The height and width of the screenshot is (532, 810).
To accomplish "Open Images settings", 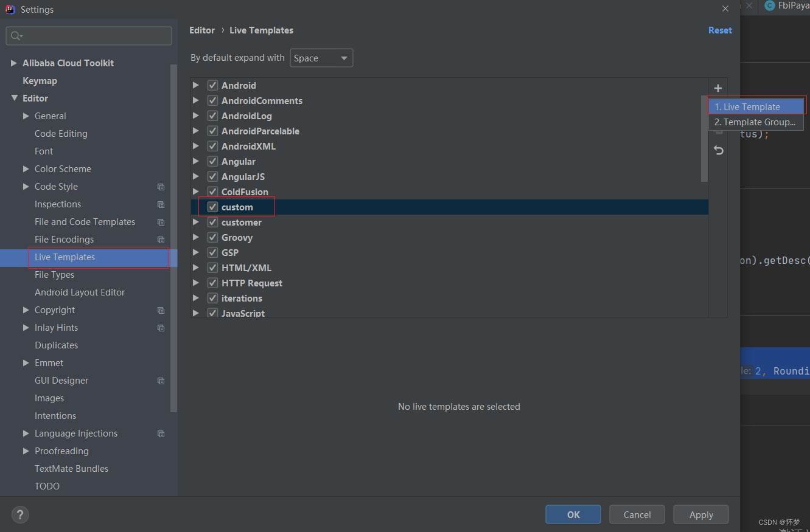I will coord(49,398).
